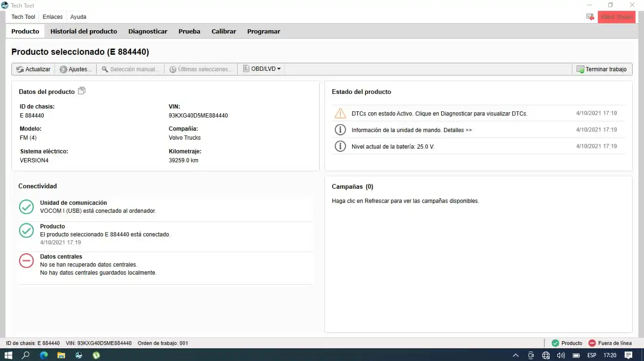This screenshot has width=644, height=361.
Task: Click the battery tray icon
Action: (576, 355)
